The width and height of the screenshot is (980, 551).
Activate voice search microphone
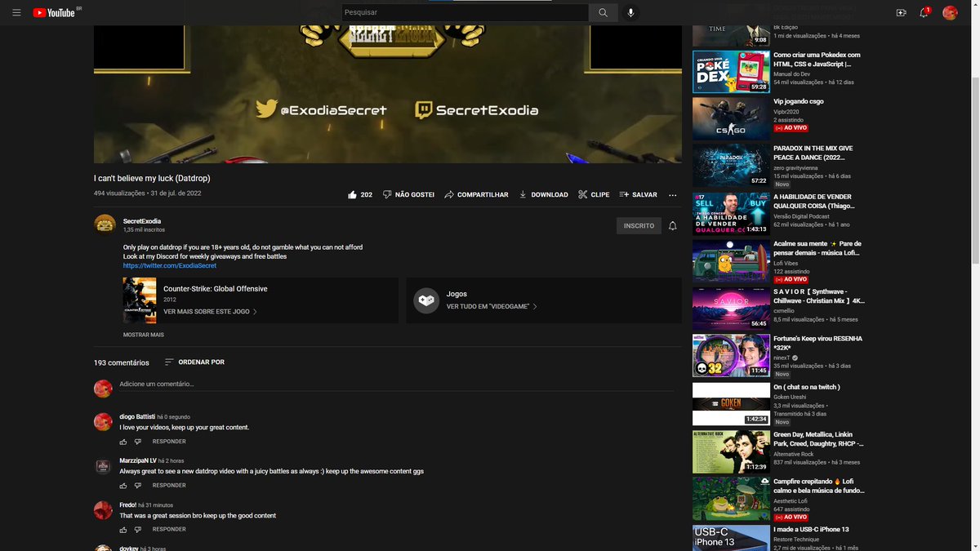(630, 12)
